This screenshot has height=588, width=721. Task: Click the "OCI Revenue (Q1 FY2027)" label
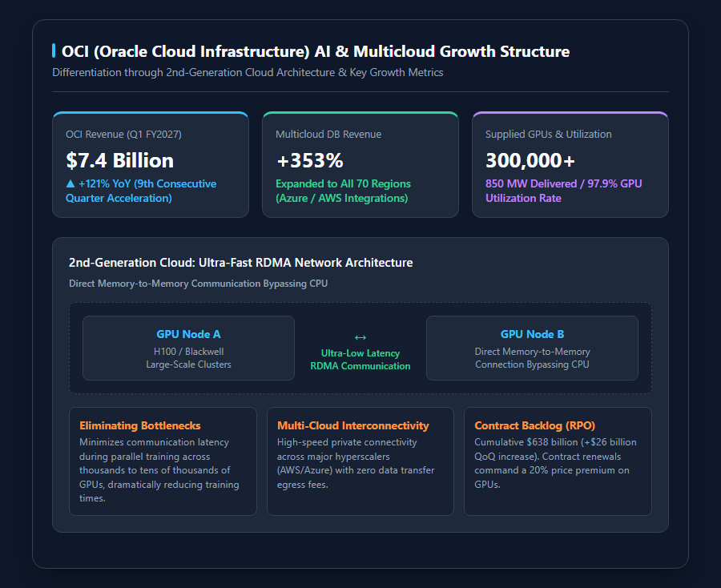point(123,135)
